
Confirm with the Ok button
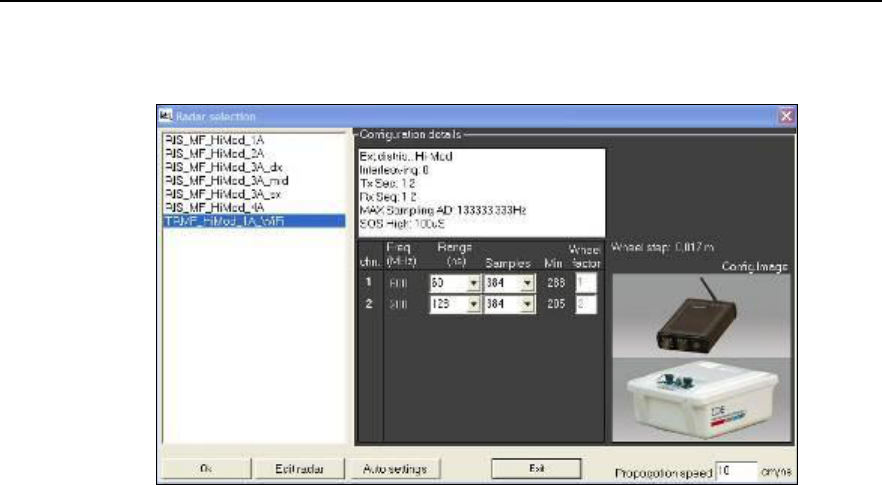click(x=206, y=469)
